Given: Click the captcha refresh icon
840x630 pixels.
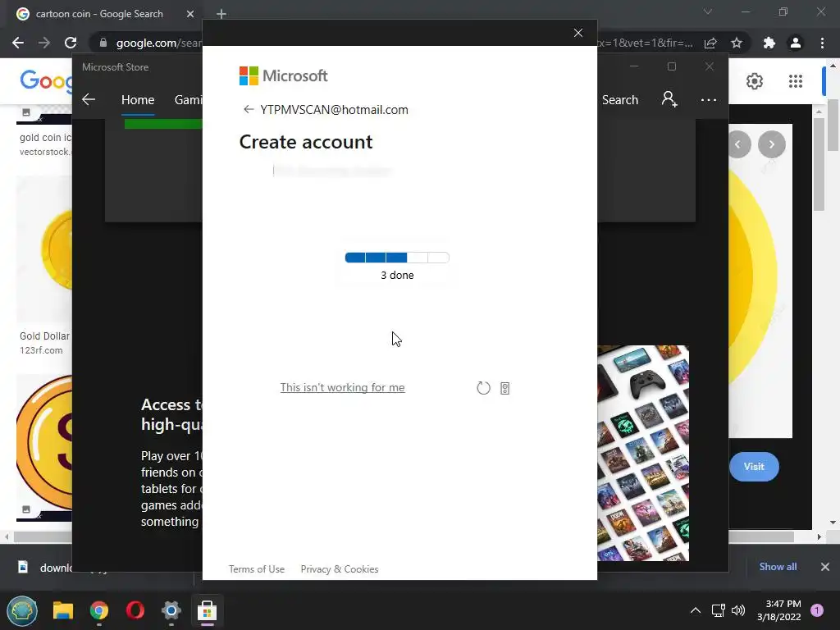Looking at the screenshot, I should tap(483, 388).
